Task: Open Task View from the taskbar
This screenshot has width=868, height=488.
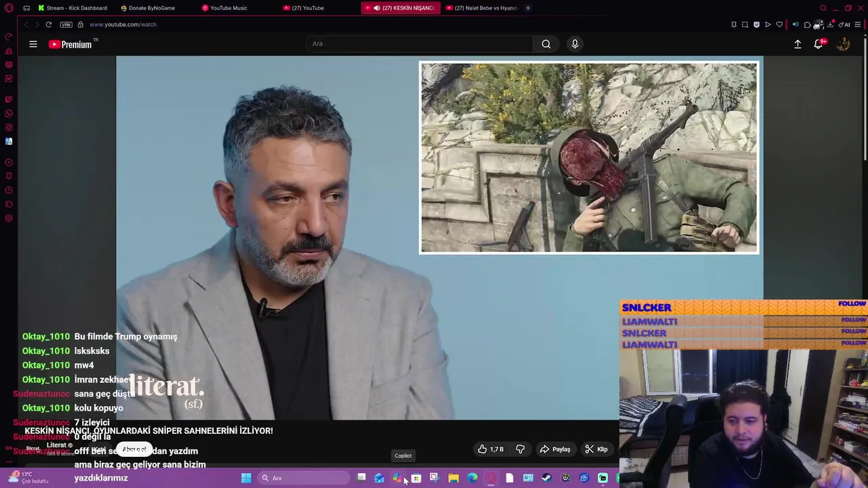Action: click(361, 478)
